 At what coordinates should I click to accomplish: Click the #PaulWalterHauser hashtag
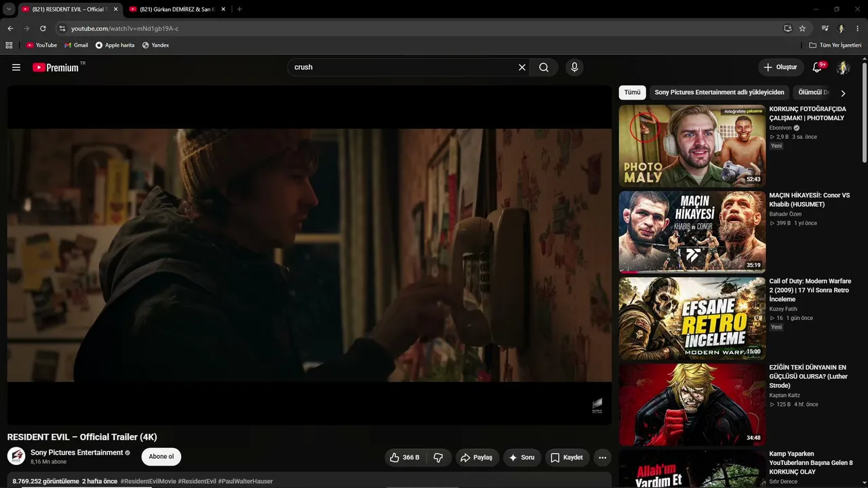tap(245, 481)
